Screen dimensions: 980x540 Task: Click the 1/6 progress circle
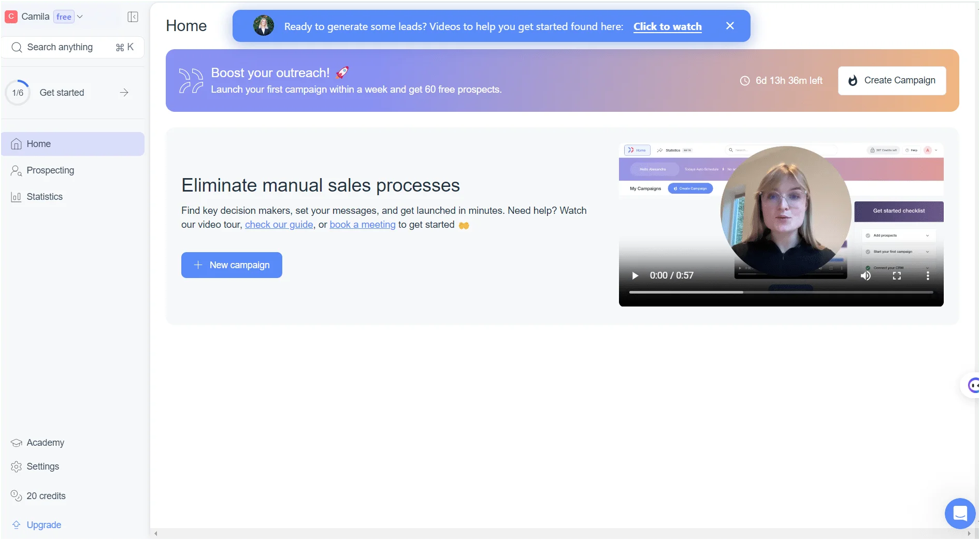(18, 93)
